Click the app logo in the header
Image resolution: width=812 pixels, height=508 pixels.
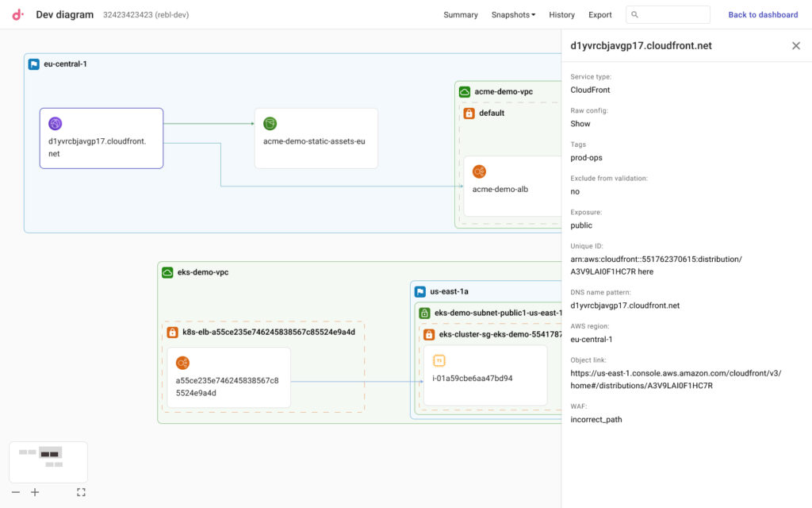pyautogui.click(x=17, y=14)
